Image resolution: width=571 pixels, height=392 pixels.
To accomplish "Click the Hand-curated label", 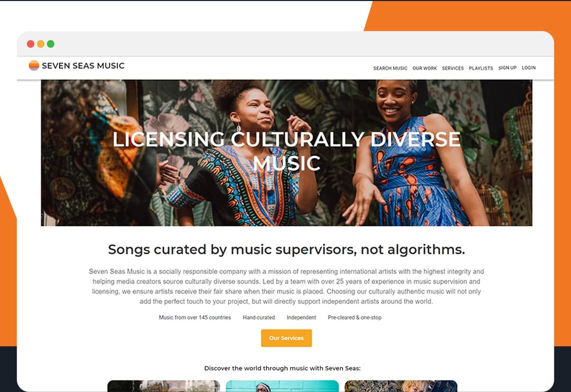I will tap(258, 317).
